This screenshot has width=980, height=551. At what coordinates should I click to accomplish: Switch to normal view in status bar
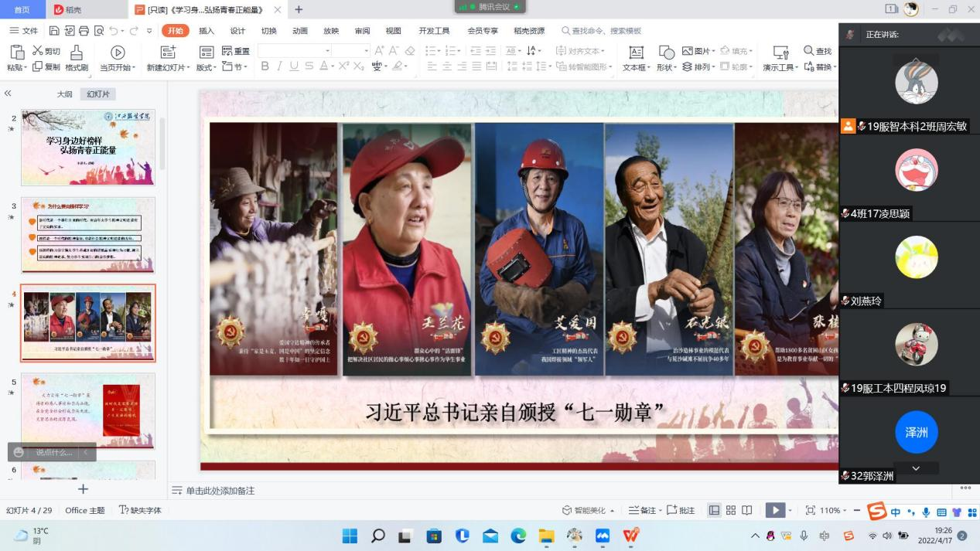714,511
